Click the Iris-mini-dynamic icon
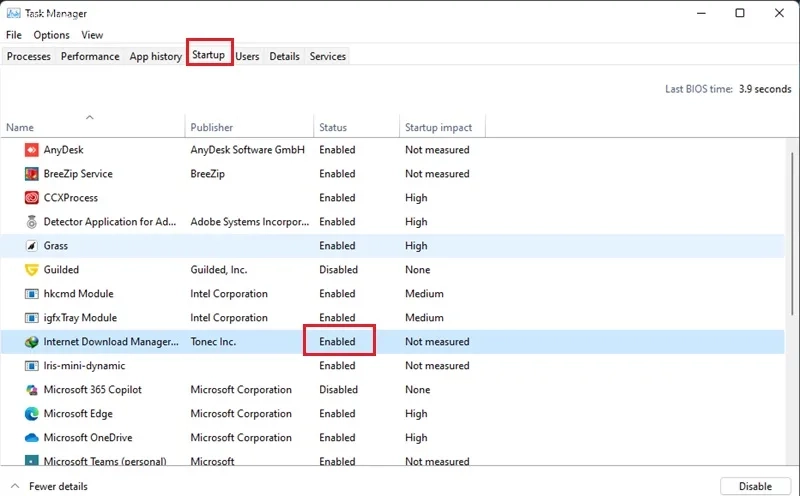800x496 pixels. tap(32, 366)
